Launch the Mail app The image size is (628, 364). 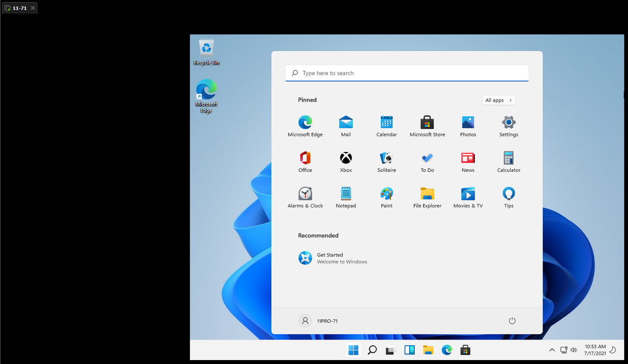(x=346, y=126)
